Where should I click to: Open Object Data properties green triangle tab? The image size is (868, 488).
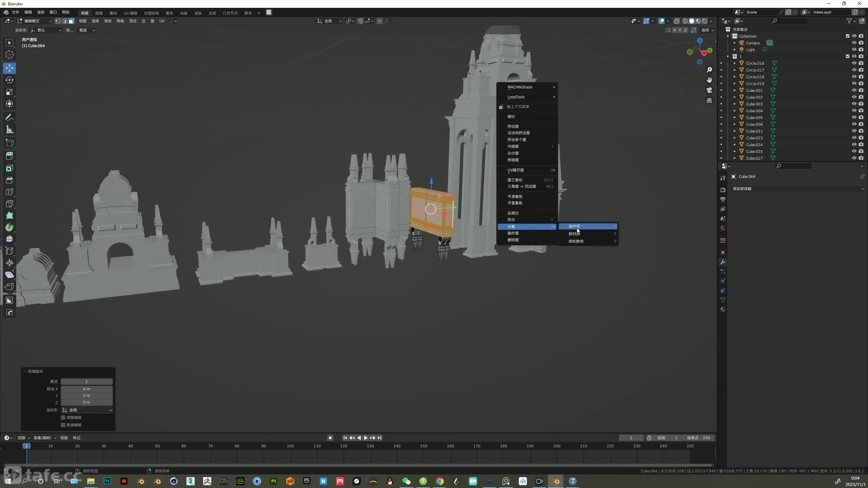tap(723, 300)
